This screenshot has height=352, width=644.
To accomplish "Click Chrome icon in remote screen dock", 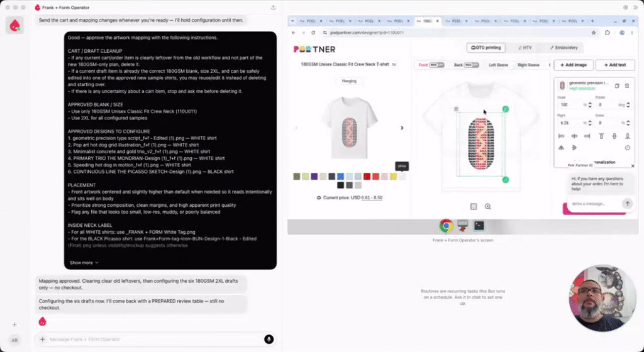I will click(446, 226).
